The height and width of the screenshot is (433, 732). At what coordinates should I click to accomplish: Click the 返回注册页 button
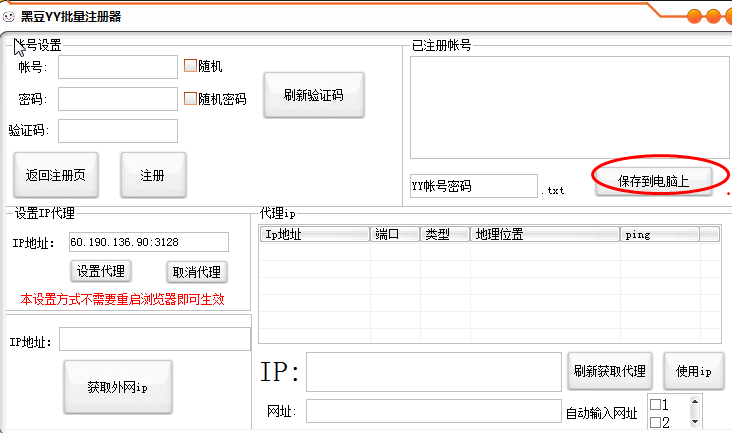[56, 175]
